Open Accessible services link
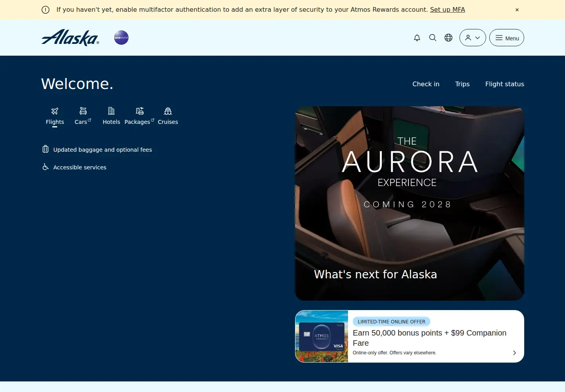Viewport: 565px width, 392px height. pos(80,167)
